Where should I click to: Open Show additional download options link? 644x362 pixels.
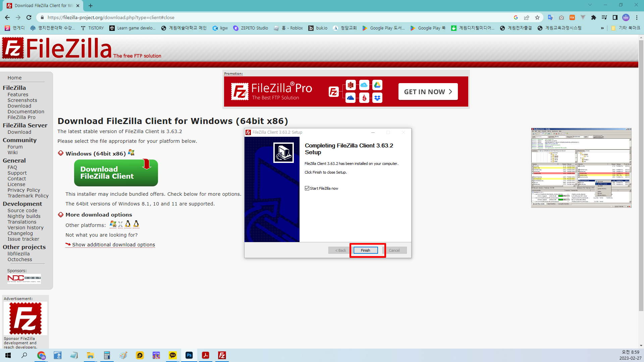(113, 245)
